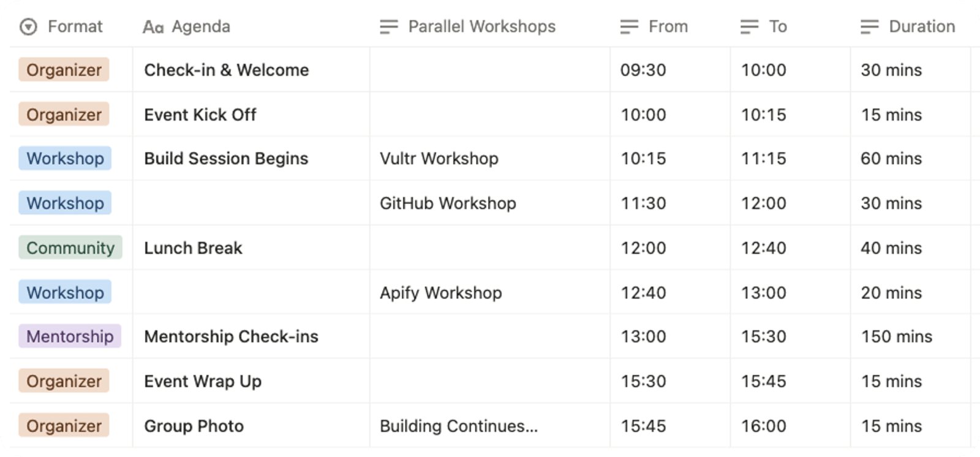Click the Parallel Workshops text-property icon

pos(388,27)
